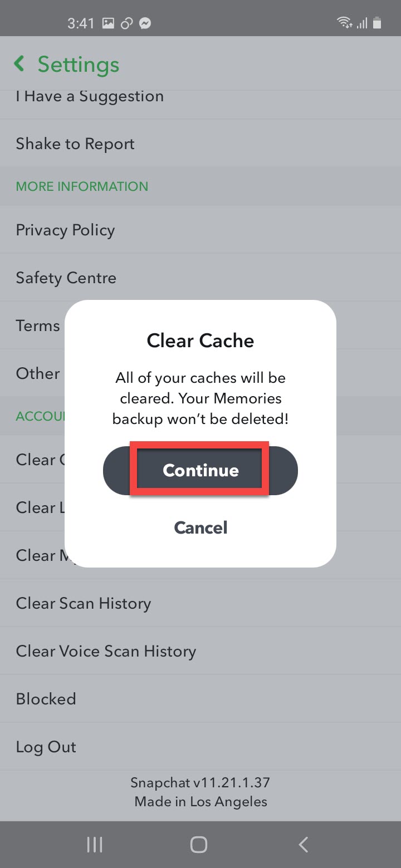
Task: Tap the Messenger notification icon
Action: [x=145, y=23]
